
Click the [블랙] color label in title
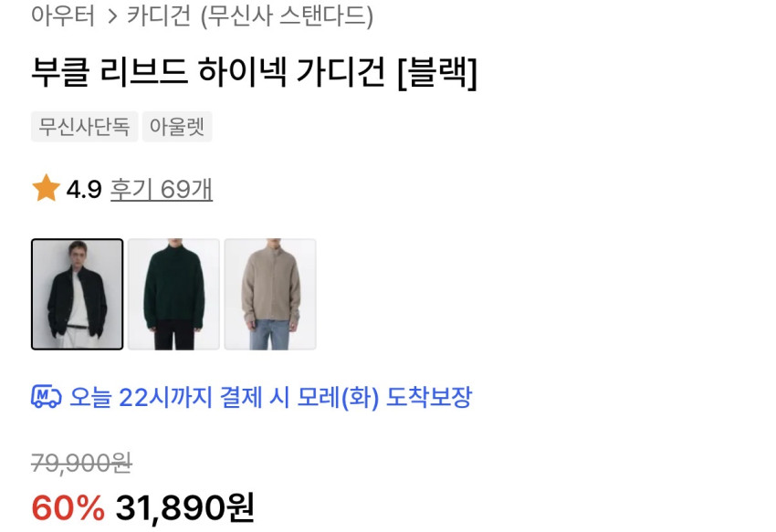(438, 73)
